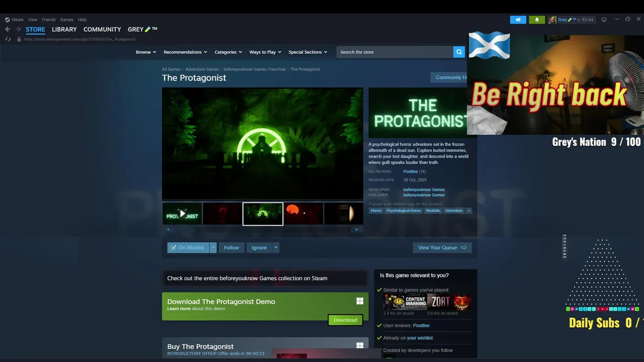Click the red demon face game icon
This screenshot has height=362, width=644.
461,302
